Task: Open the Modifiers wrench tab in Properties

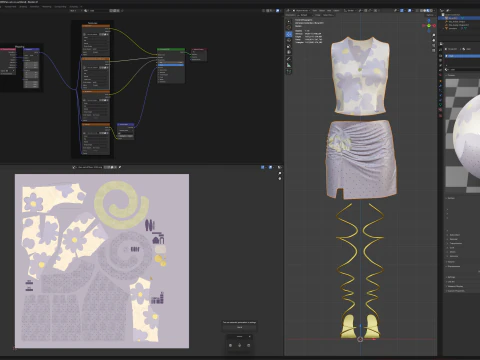Action: click(x=441, y=86)
